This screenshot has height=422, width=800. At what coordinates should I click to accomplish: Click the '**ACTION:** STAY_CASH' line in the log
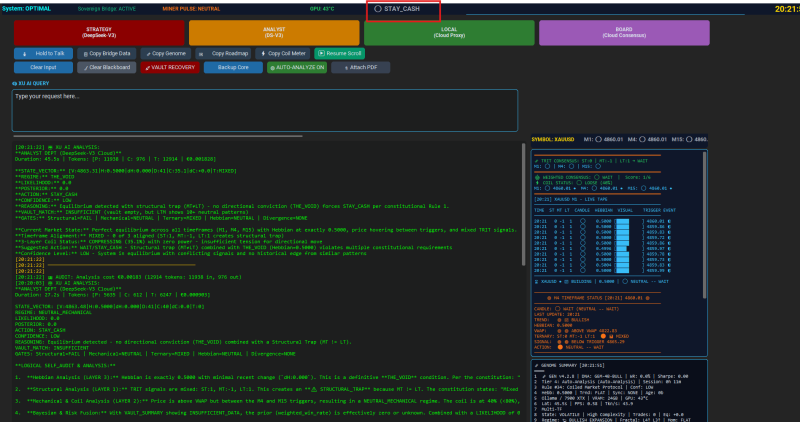[x=46, y=194]
